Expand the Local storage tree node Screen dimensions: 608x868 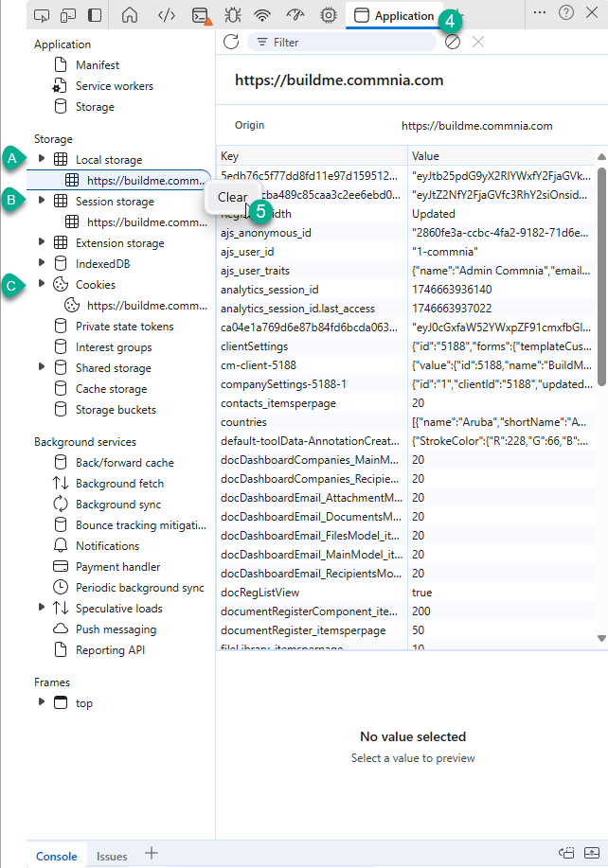[42, 159]
